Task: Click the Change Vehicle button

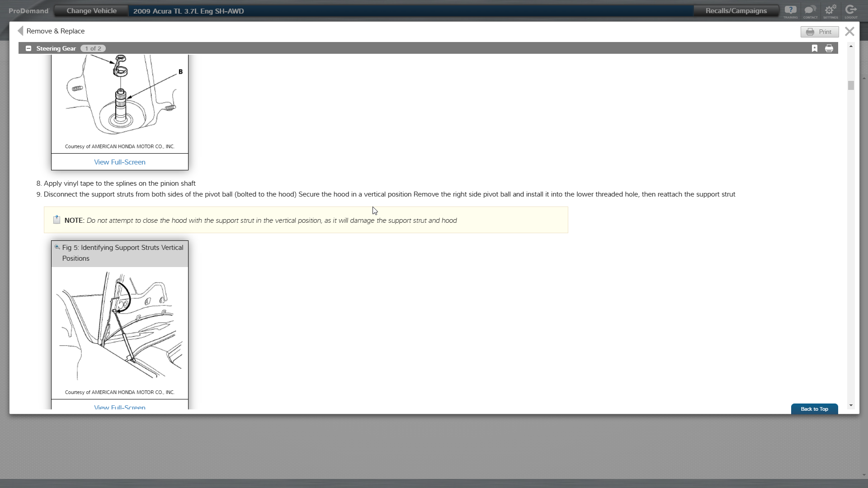Action: point(91,11)
